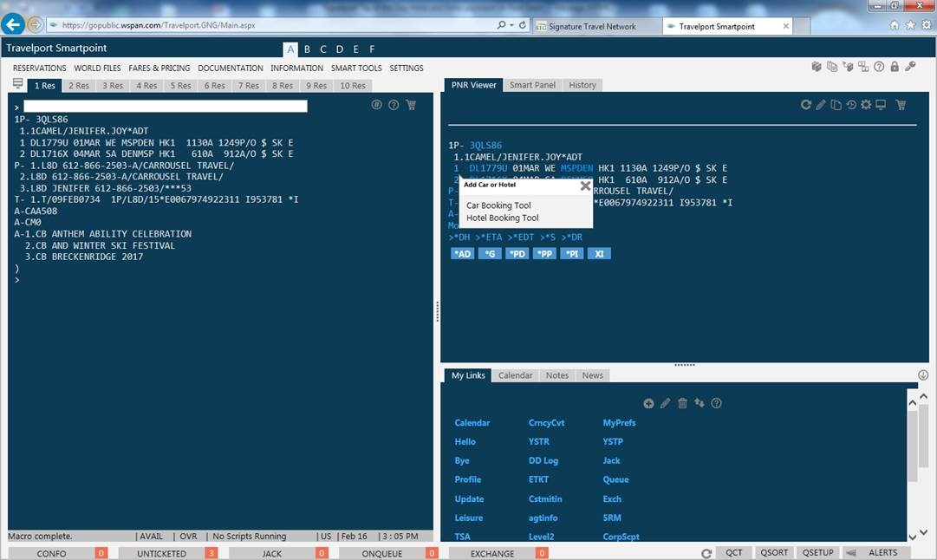
Task: Open browser address bar search dropdown
Action: (x=511, y=25)
